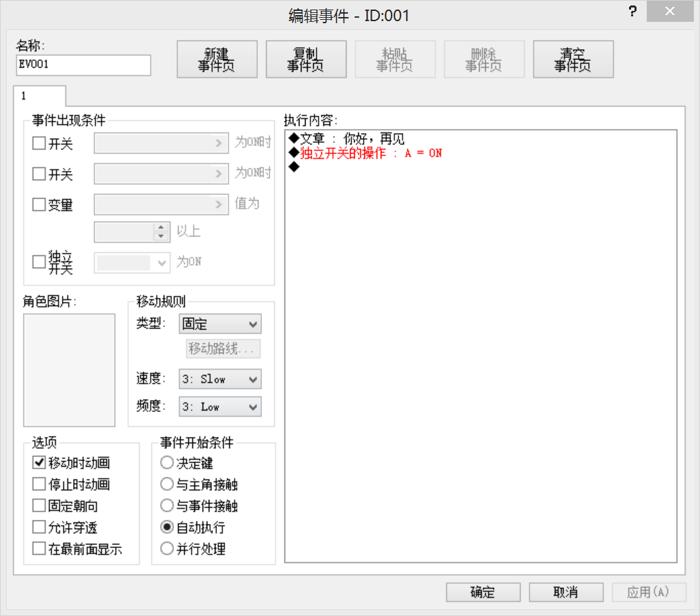
Task: Confirm with the 确定 button
Action: (x=483, y=592)
